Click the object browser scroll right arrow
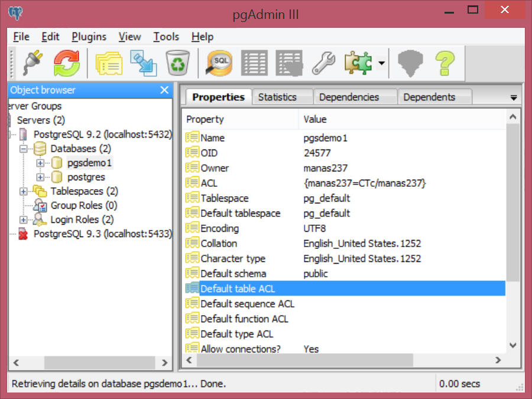This screenshot has width=532, height=399. coord(165,363)
